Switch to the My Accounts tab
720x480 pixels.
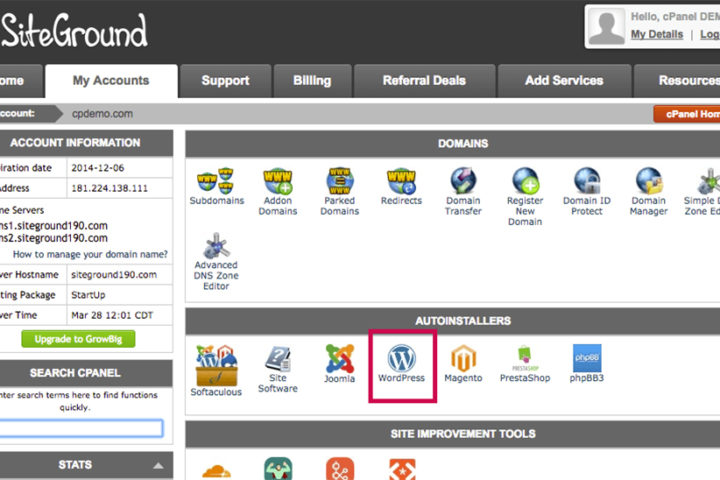coord(111,80)
